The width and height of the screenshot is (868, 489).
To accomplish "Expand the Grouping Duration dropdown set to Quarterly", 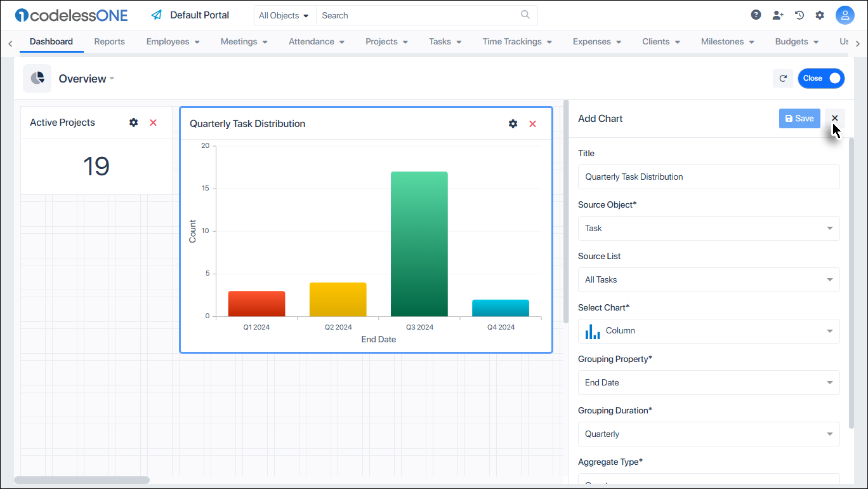I will point(709,434).
